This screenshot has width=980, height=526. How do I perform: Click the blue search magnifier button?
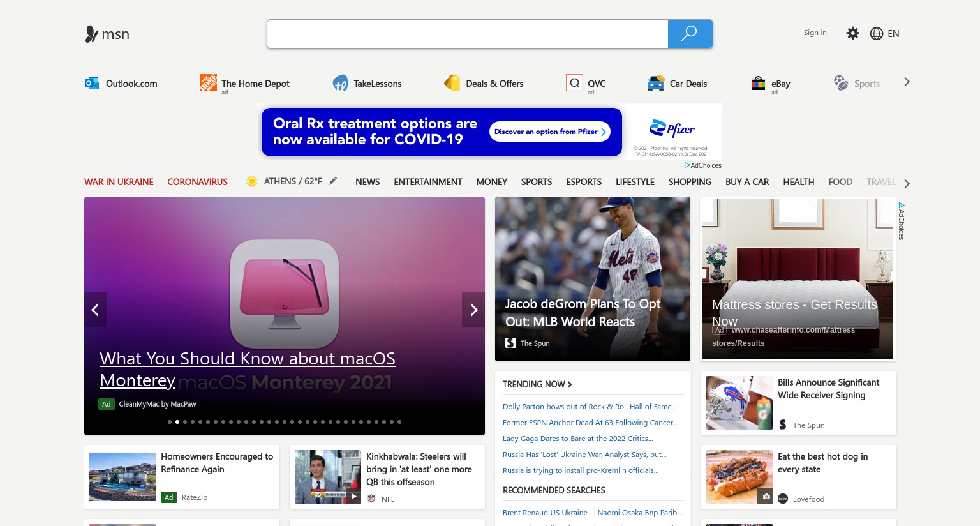[x=690, y=34]
